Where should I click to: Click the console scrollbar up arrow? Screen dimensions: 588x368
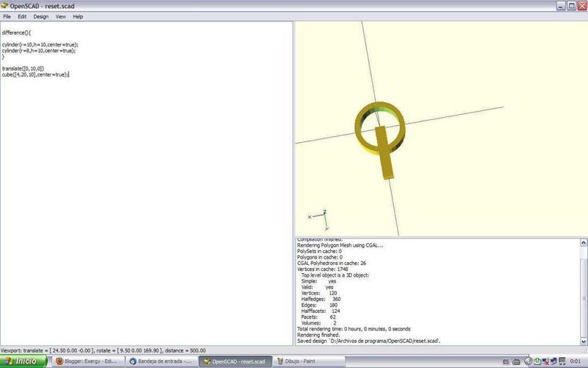click(584, 243)
